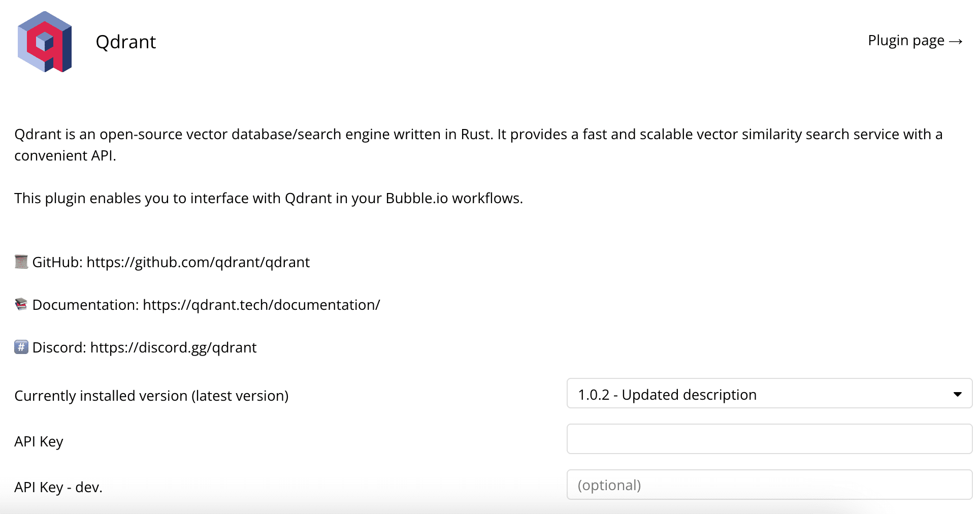Image resolution: width=980 pixels, height=514 pixels.
Task: Click the qdrant.tech documentation URL
Action: click(x=262, y=305)
